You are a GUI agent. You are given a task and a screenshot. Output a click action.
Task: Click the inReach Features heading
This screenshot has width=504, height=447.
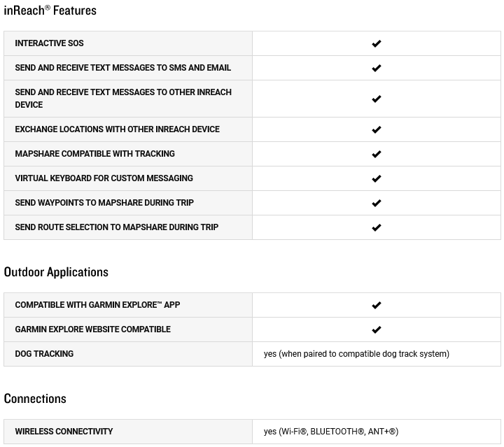(x=50, y=10)
